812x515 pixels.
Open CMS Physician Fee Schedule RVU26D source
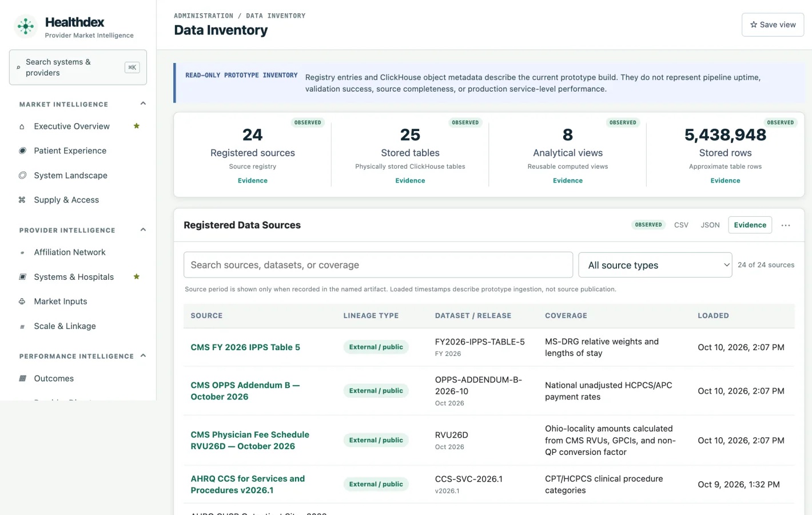250,441
